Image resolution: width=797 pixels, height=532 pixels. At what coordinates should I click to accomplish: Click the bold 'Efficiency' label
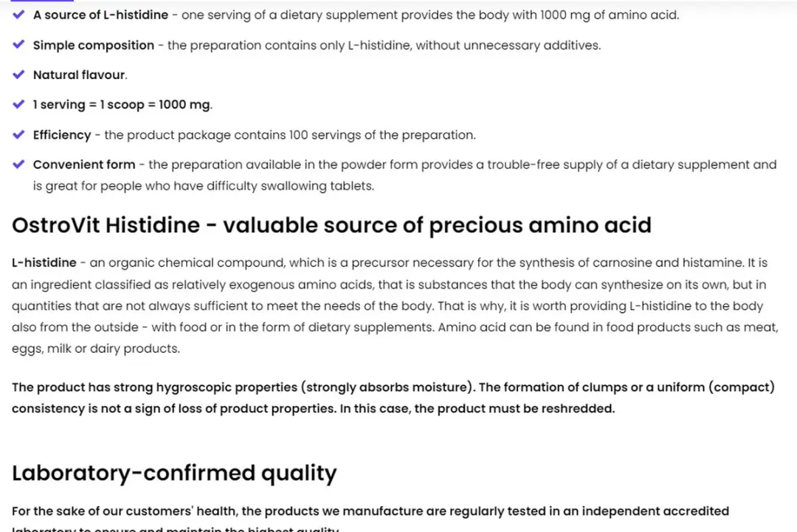62,135
